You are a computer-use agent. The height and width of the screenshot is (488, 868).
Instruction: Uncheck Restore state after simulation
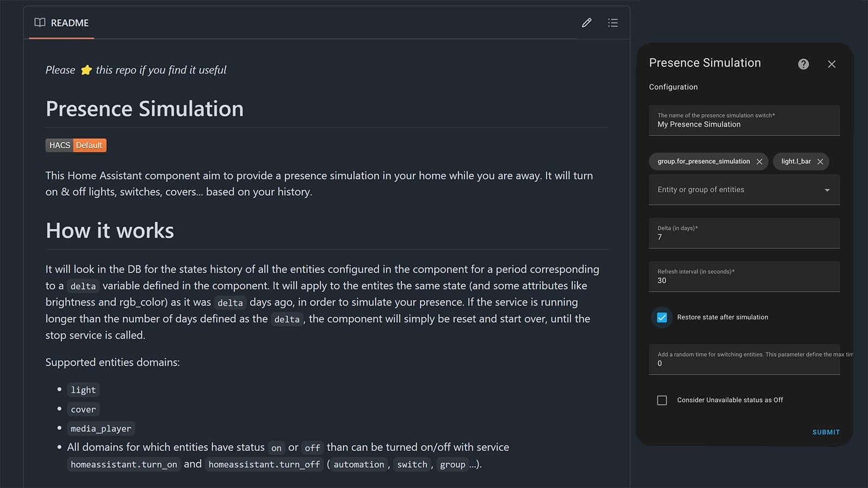click(x=662, y=317)
